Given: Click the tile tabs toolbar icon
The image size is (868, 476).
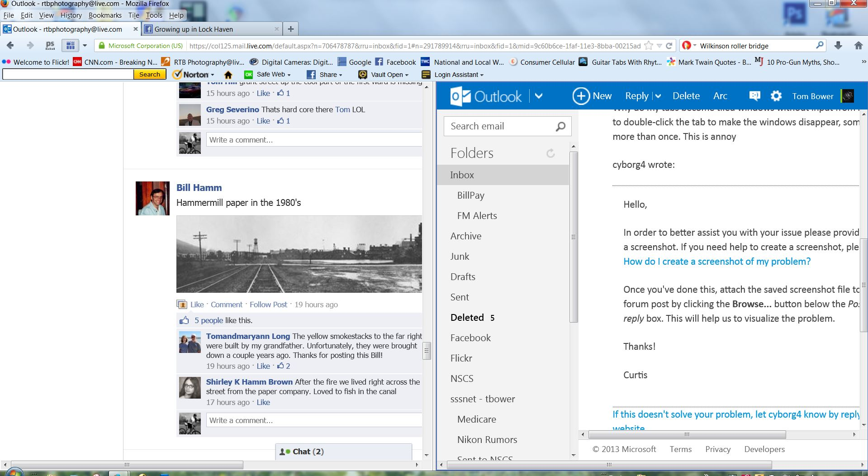Looking at the screenshot, I should click(71, 46).
